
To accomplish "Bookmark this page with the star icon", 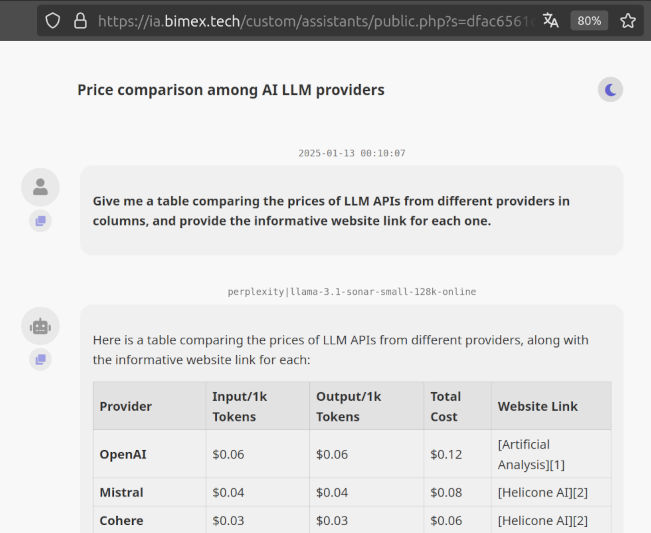I will 628,20.
